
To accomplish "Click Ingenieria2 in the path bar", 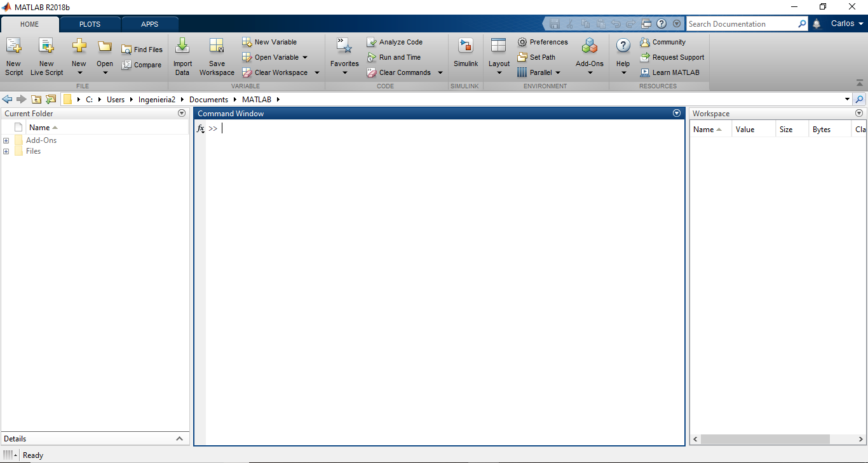I will (x=157, y=100).
